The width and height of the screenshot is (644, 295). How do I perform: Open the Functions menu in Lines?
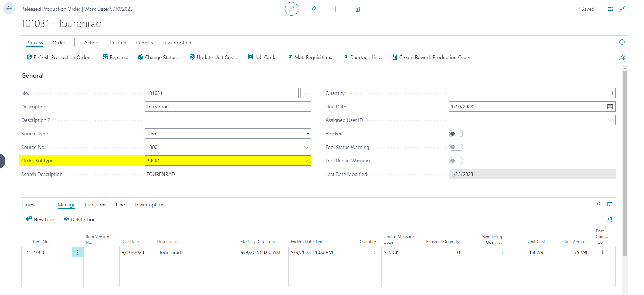[x=96, y=205]
